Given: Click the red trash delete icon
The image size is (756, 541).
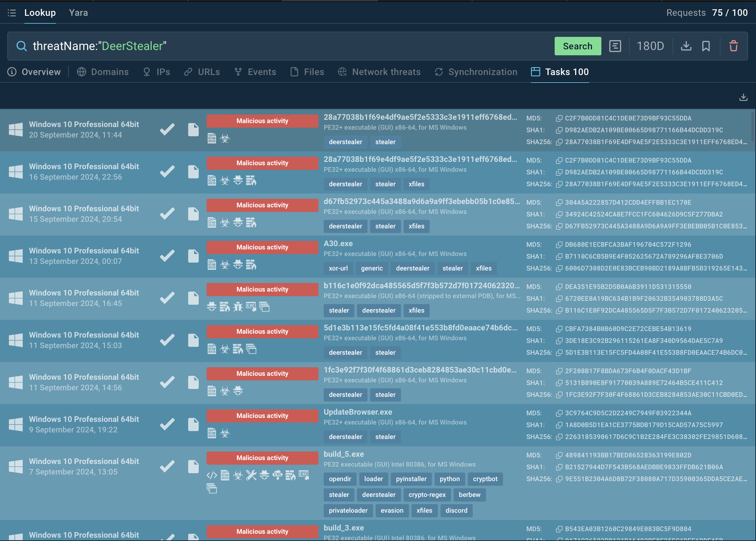Looking at the screenshot, I should tap(733, 46).
